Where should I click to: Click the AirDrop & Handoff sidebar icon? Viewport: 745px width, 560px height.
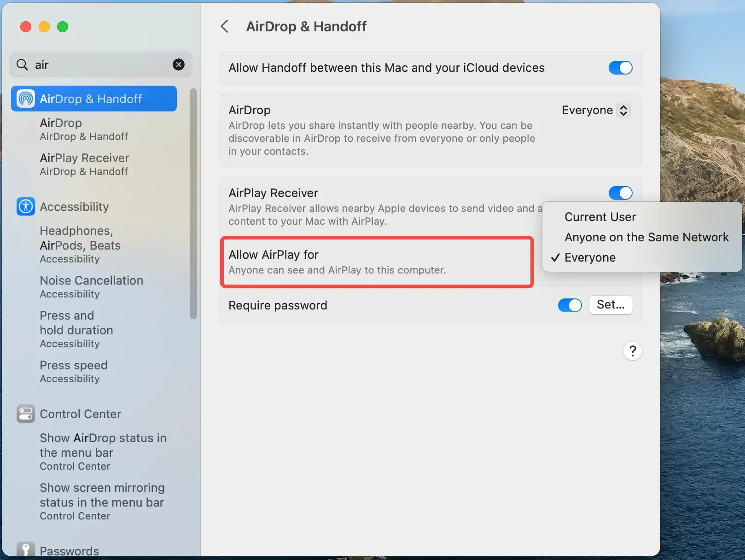[26, 99]
